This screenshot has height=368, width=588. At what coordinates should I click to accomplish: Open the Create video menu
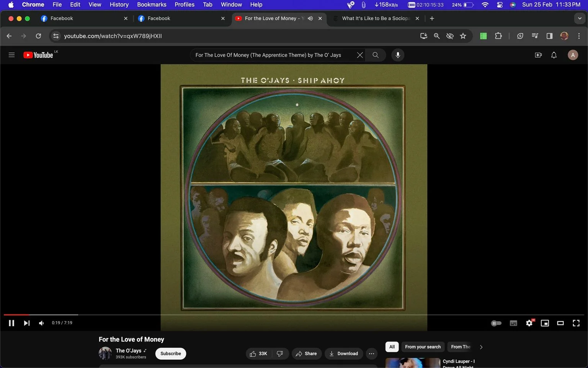coord(538,55)
